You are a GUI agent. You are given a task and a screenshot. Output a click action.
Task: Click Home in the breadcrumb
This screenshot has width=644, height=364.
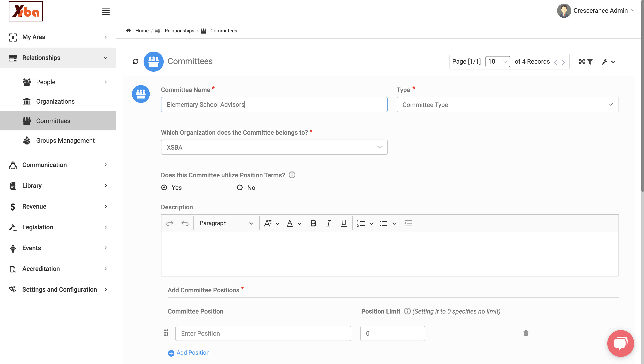142,31
